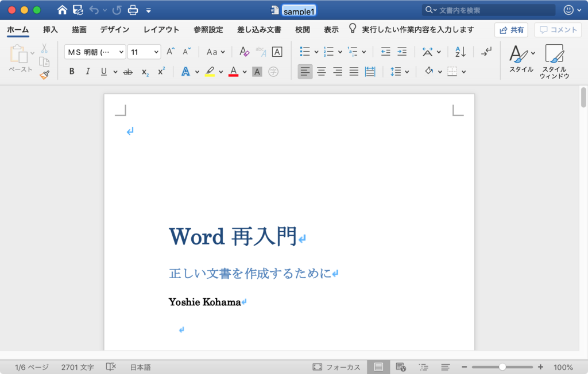Toggle character shading gray A

coord(257,72)
